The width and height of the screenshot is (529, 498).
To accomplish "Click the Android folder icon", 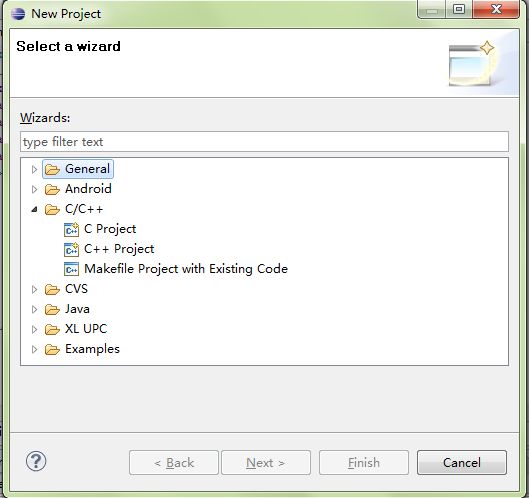I will coord(52,189).
